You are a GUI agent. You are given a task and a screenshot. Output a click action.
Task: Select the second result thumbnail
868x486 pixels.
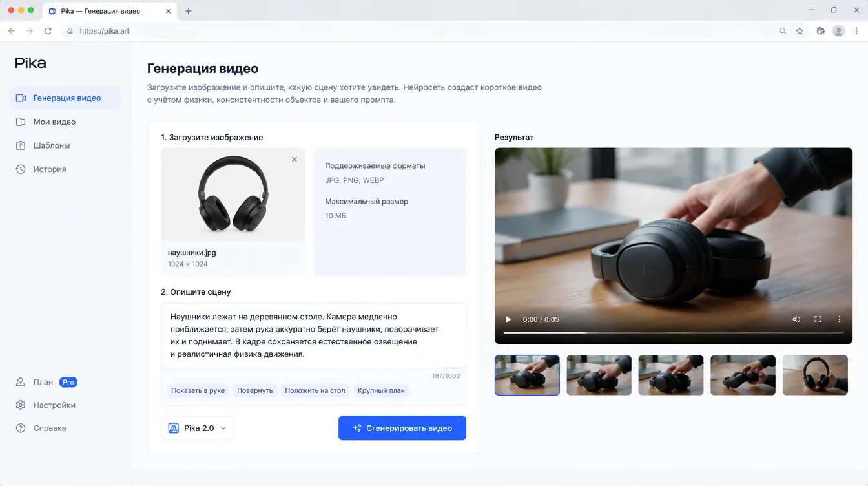[599, 375]
